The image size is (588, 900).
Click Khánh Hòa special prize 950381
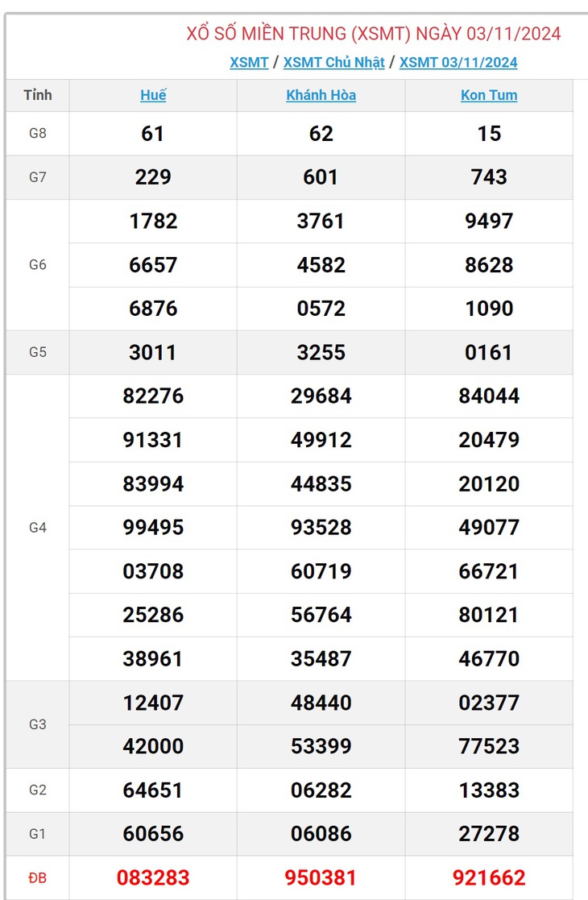(321, 877)
